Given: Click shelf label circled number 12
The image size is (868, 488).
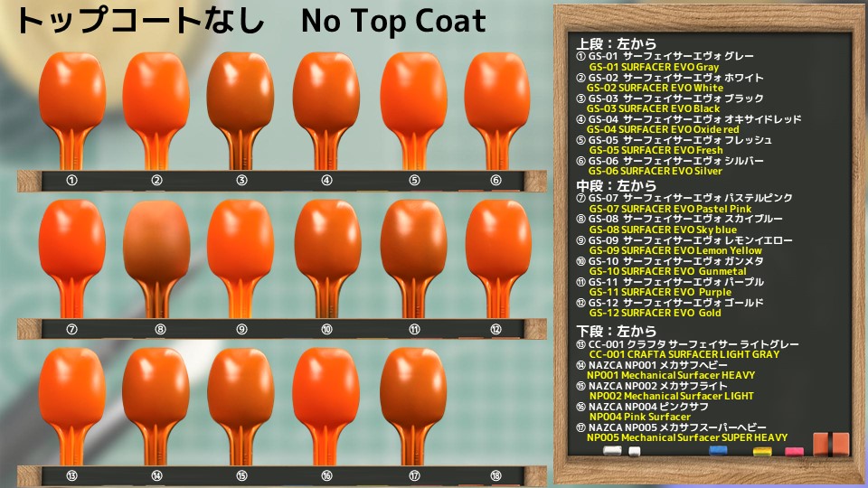Looking at the screenshot, I should coord(495,329).
